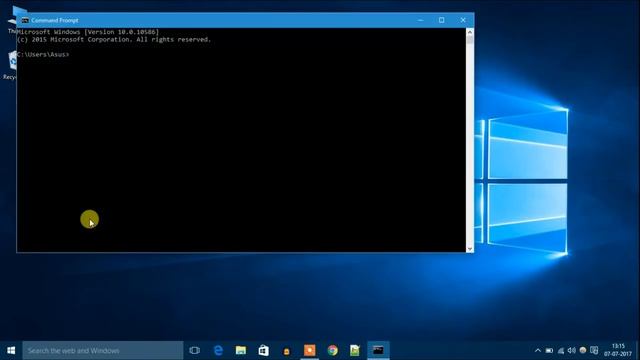Launch Google Chrome from the taskbar
This screenshot has height=360, width=640.
(x=332, y=350)
